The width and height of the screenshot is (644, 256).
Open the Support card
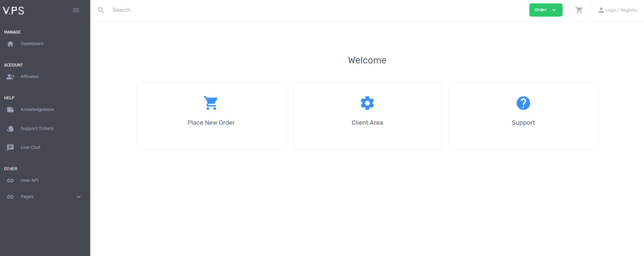(523, 116)
